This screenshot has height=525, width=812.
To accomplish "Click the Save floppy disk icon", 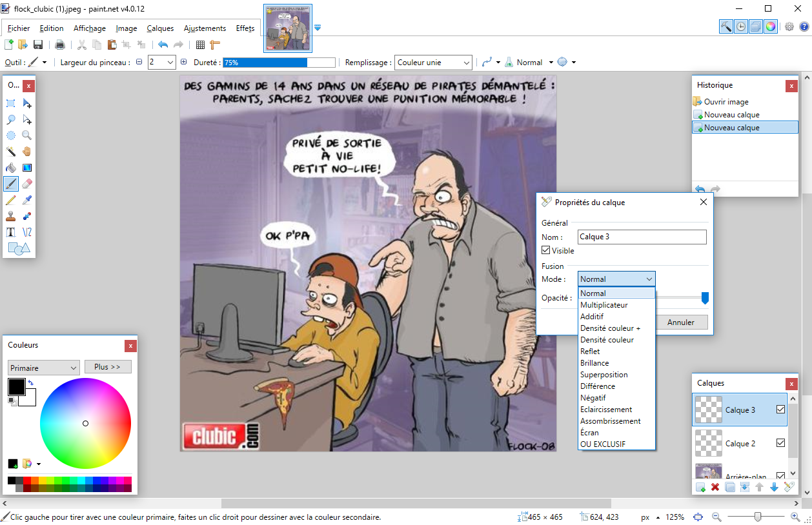I will (x=38, y=45).
